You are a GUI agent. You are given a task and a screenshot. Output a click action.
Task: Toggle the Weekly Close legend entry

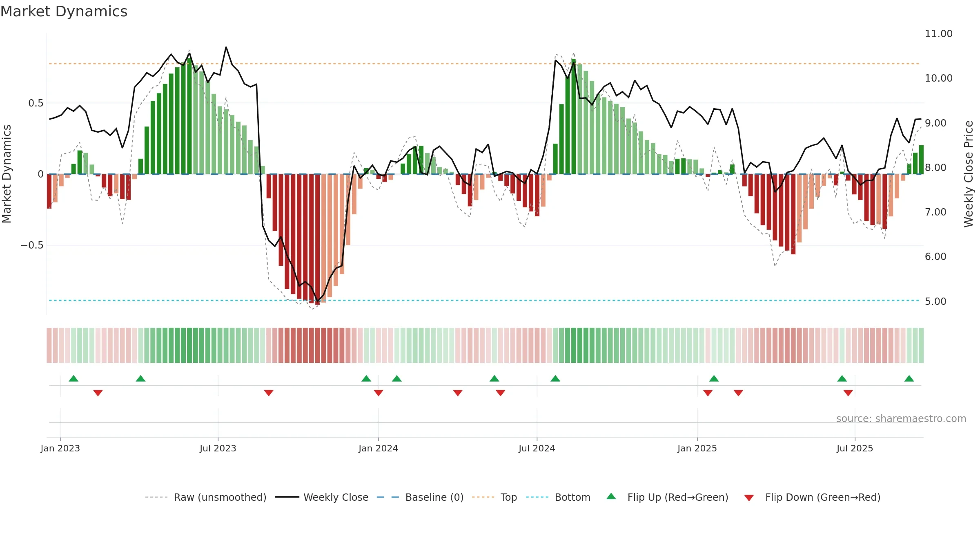click(322, 497)
